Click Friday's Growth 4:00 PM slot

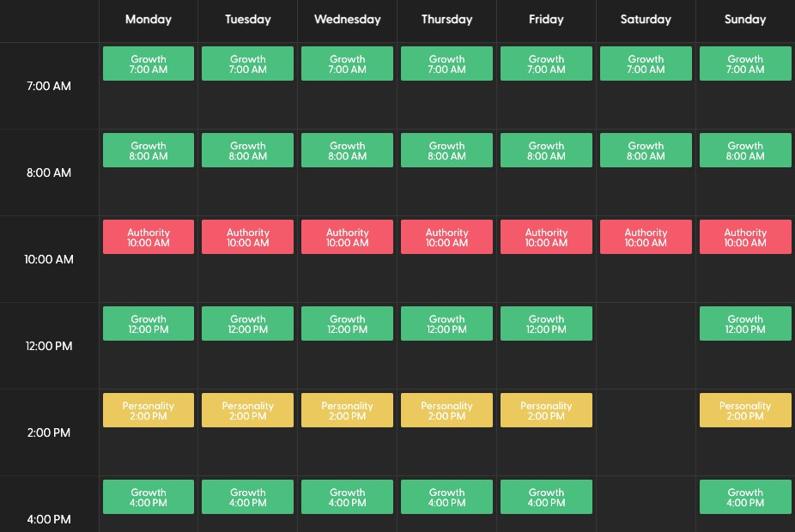tap(546, 497)
